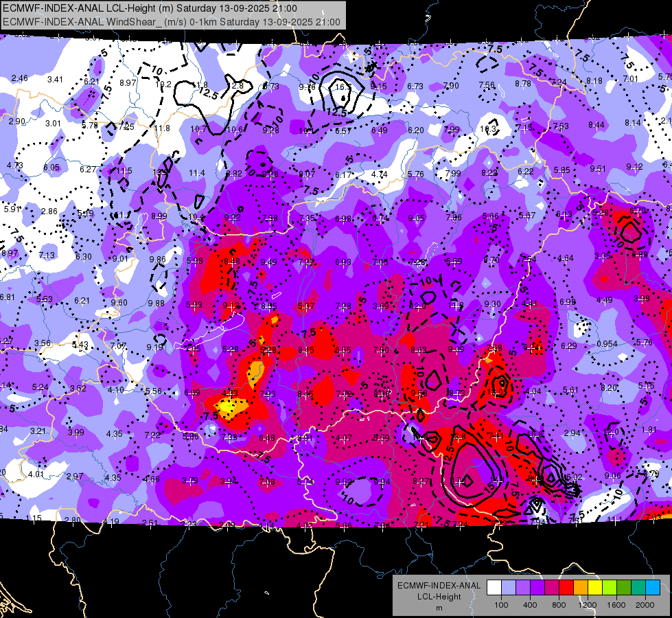Click the magenta legend swatch

(x=552, y=587)
